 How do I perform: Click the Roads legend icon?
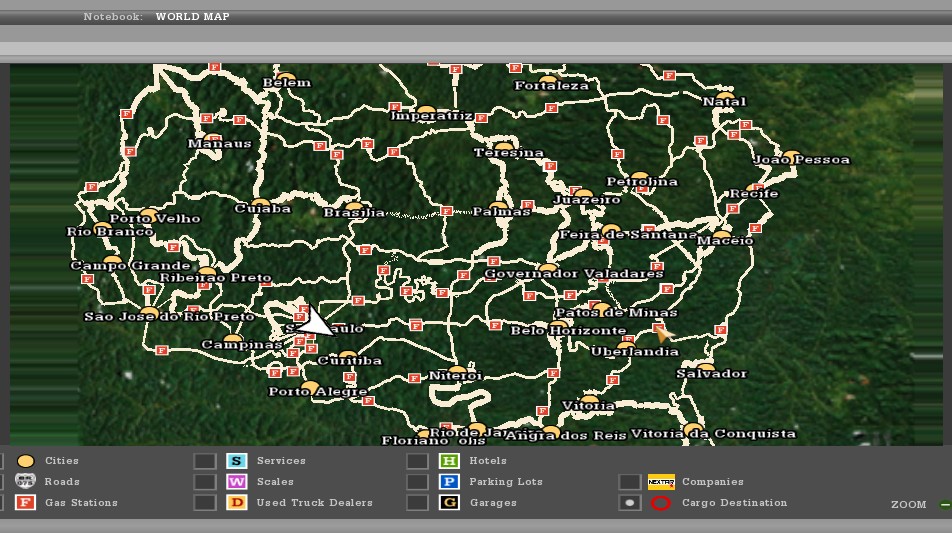26,482
